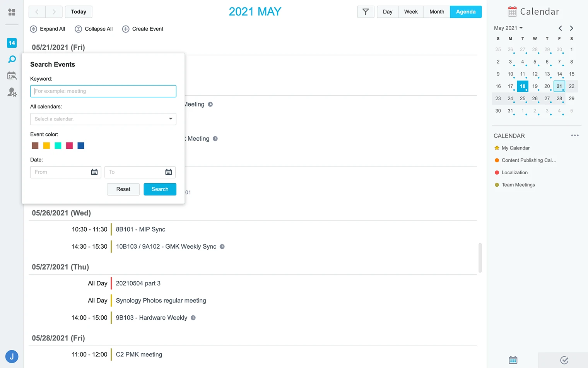Open the May 2021 month dropdown
588x368 pixels.
click(508, 28)
